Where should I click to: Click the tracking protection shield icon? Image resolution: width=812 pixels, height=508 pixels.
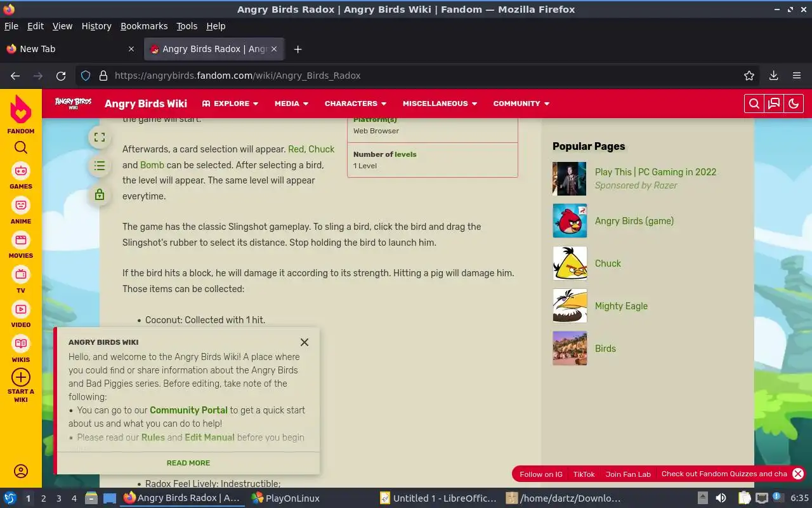pyautogui.click(x=86, y=76)
